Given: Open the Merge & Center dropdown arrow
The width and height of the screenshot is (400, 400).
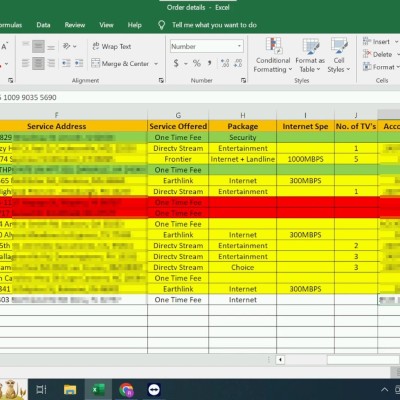Looking at the screenshot, I should [156, 64].
